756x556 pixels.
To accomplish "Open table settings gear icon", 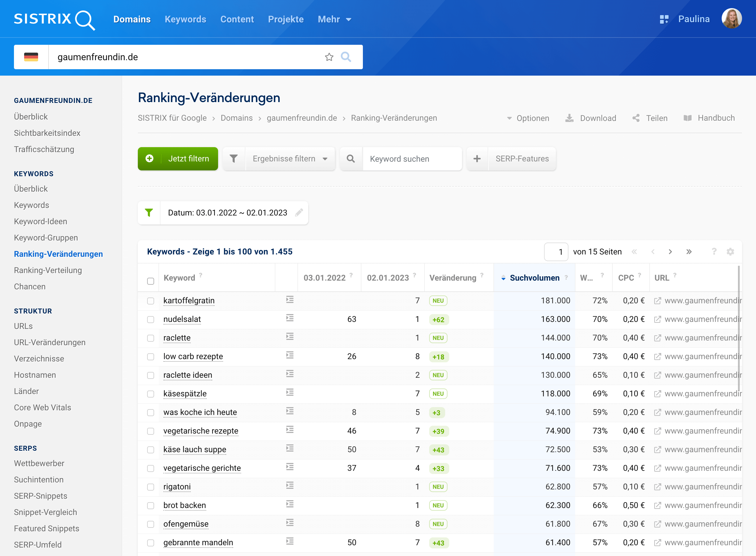I will [730, 252].
